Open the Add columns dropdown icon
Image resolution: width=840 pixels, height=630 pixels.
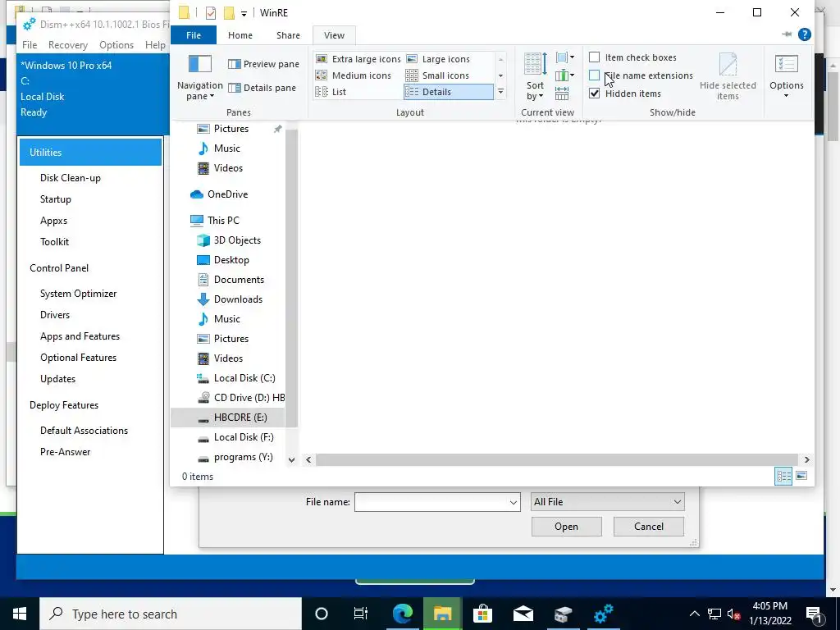pos(564,75)
